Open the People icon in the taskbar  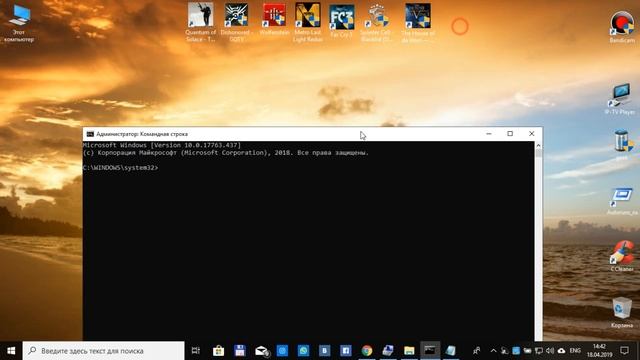(x=476, y=351)
